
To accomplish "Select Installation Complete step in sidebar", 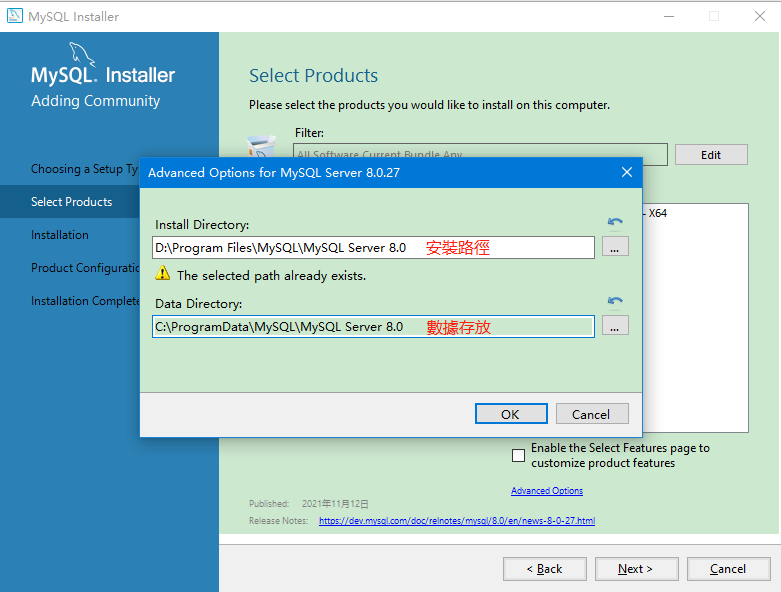I will 85,301.
